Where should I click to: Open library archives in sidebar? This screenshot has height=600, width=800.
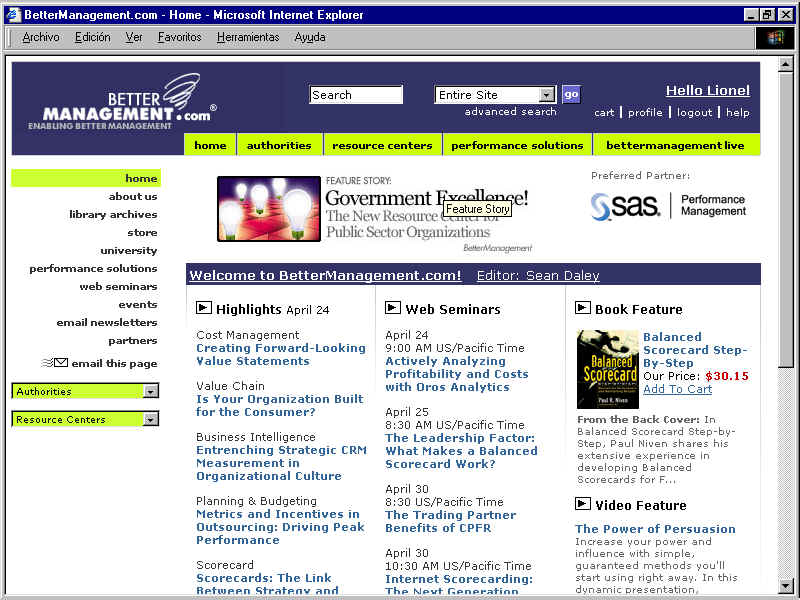click(x=113, y=214)
